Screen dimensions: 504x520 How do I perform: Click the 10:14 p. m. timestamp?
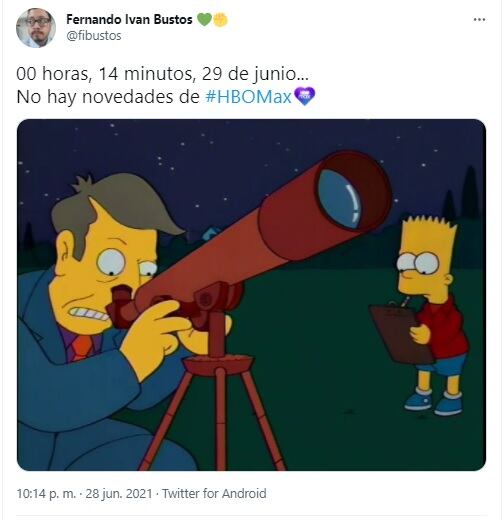pyautogui.click(x=46, y=493)
